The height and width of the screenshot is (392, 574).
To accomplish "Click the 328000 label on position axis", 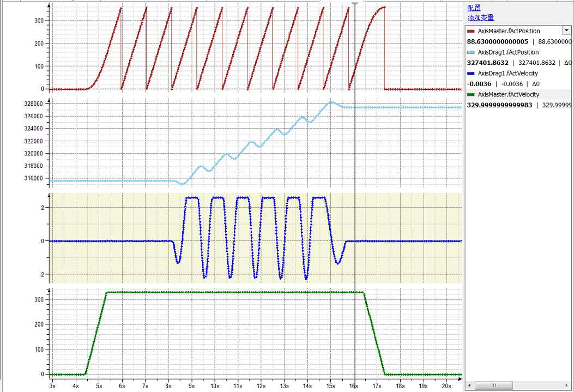I will [x=34, y=104].
